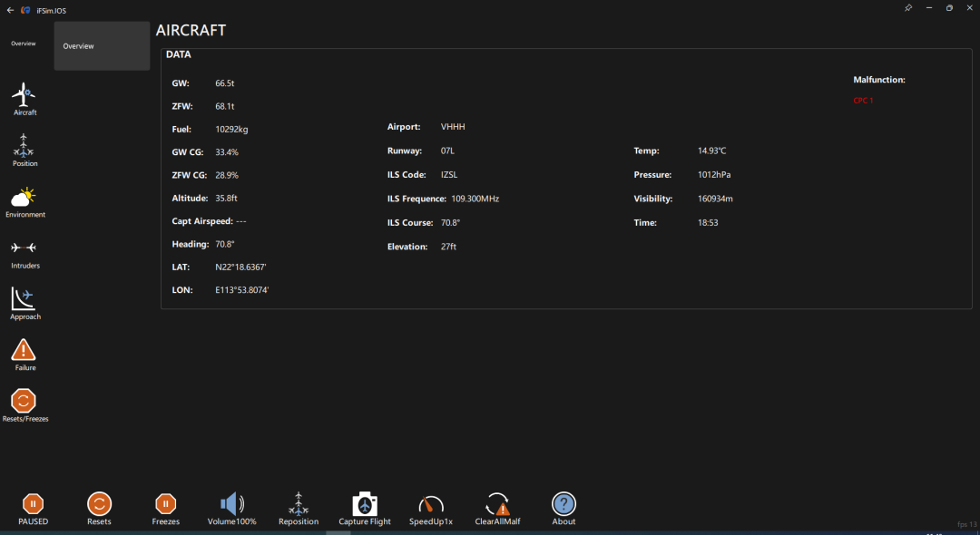The image size is (980, 535).
Task: Click the Capture Flight camera icon
Action: [365, 505]
